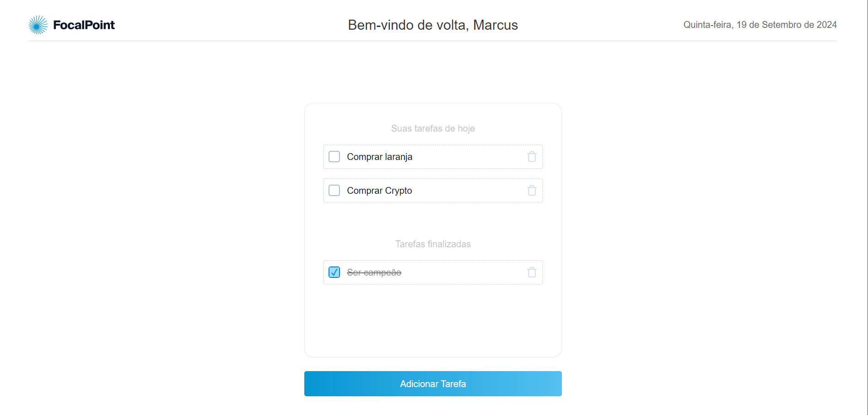Select the Comprar laranja task label

[x=379, y=157]
